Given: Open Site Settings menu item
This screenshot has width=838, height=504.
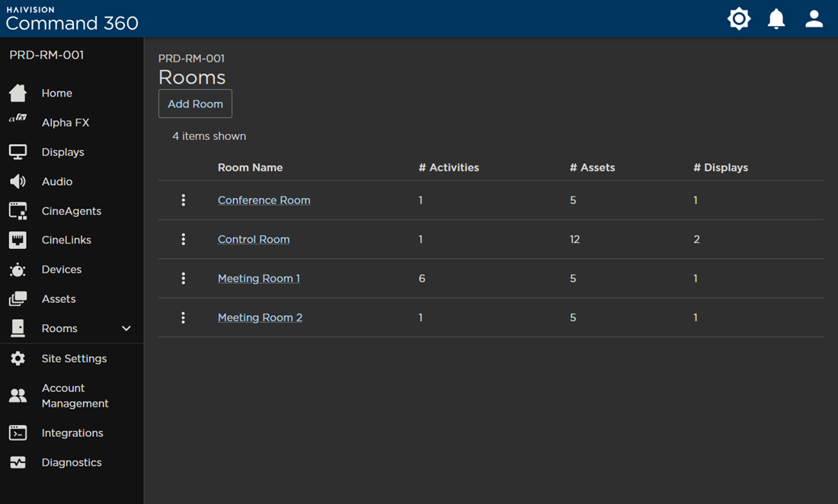Looking at the screenshot, I should [74, 359].
